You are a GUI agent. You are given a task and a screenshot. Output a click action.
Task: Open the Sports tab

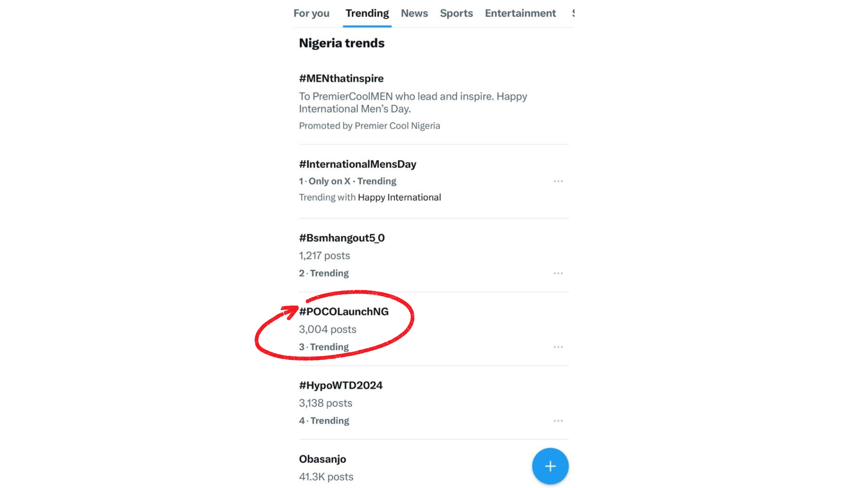[456, 14]
